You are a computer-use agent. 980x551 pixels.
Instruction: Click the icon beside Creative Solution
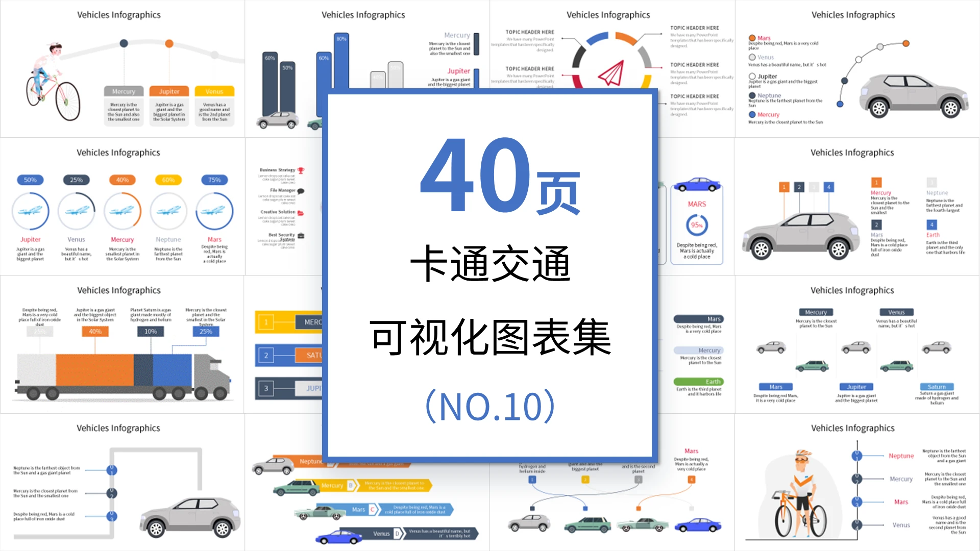pyautogui.click(x=301, y=212)
